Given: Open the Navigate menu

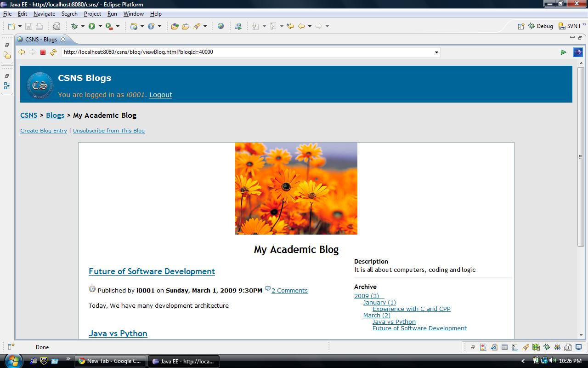Looking at the screenshot, I should click(44, 14).
